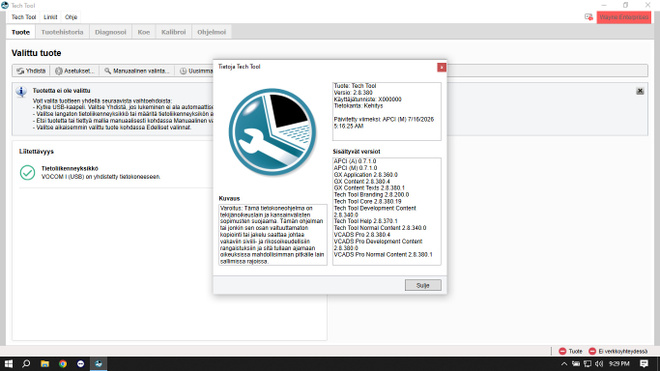Open the Action Center notifications icon

point(644,364)
